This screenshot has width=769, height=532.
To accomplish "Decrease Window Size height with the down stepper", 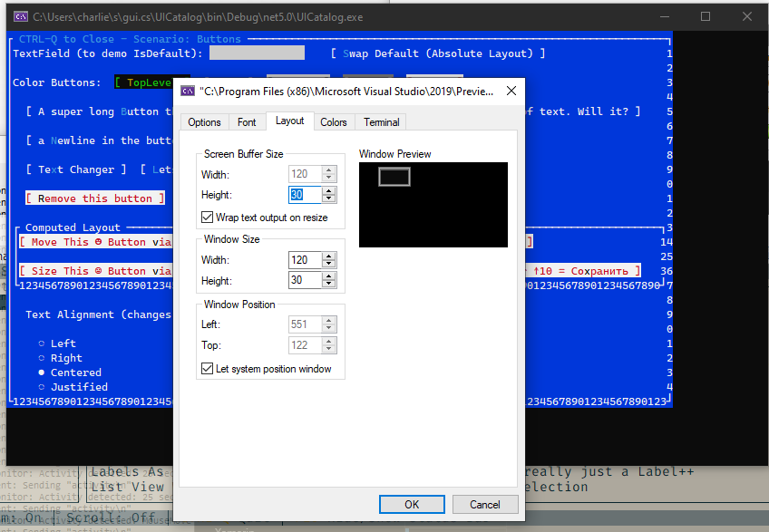I will (x=327, y=283).
